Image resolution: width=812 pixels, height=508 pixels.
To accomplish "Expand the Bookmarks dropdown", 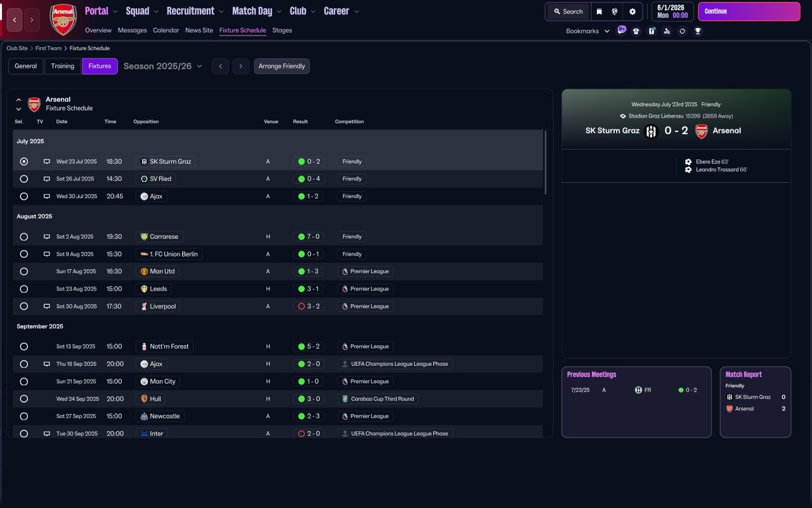I will point(588,31).
